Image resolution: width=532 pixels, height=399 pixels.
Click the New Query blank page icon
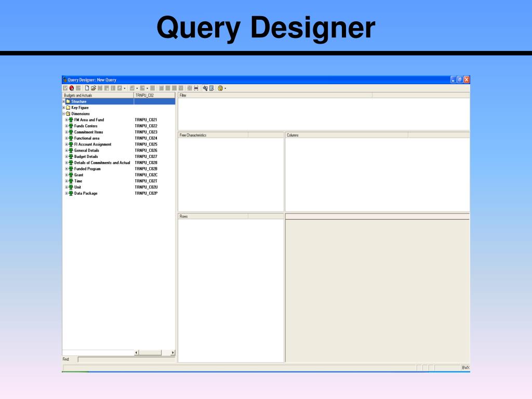pyautogui.click(x=87, y=88)
